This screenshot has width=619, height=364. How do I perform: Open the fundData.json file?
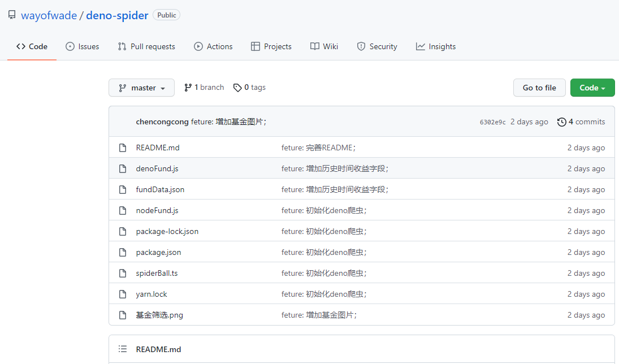click(160, 189)
